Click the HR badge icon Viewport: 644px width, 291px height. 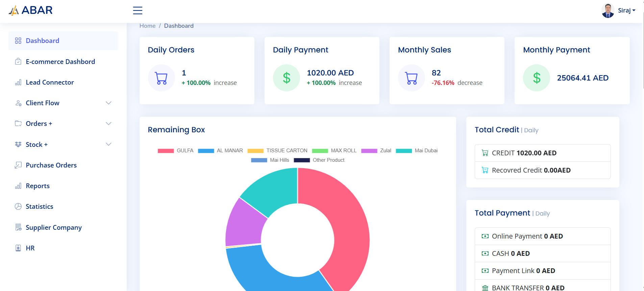18,248
